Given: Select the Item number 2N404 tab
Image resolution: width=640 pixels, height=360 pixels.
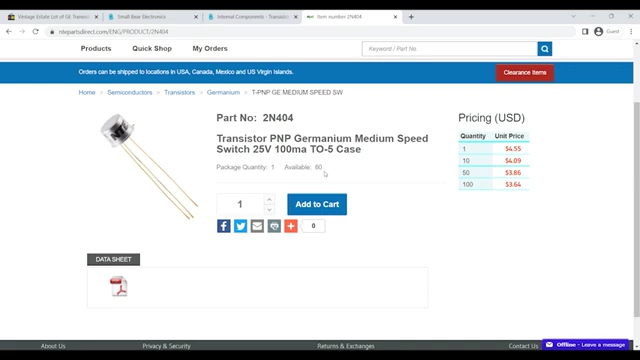Looking at the screenshot, I should coord(352,17).
